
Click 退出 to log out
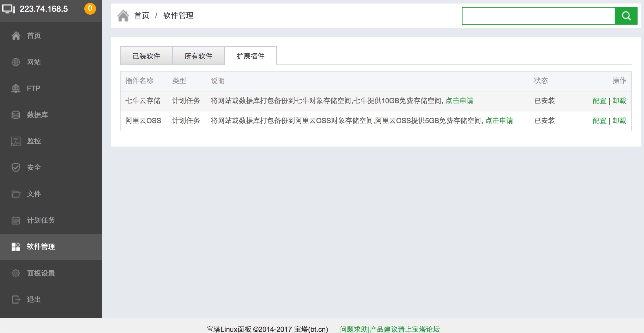tap(51, 300)
